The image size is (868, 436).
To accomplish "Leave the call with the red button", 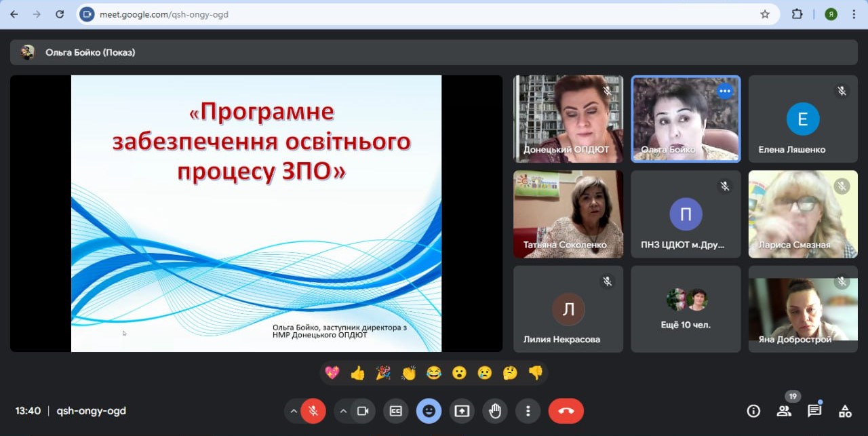I will point(566,411).
